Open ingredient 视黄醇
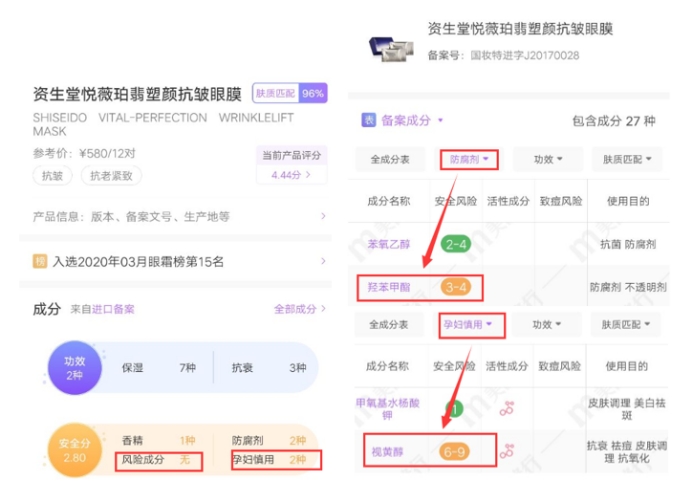This screenshot has width=693, height=481. coord(387,452)
